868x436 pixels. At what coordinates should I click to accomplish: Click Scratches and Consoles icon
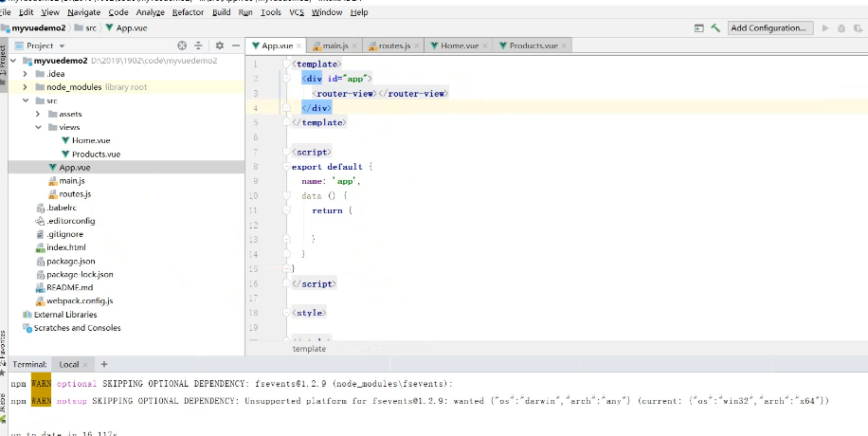tap(27, 328)
